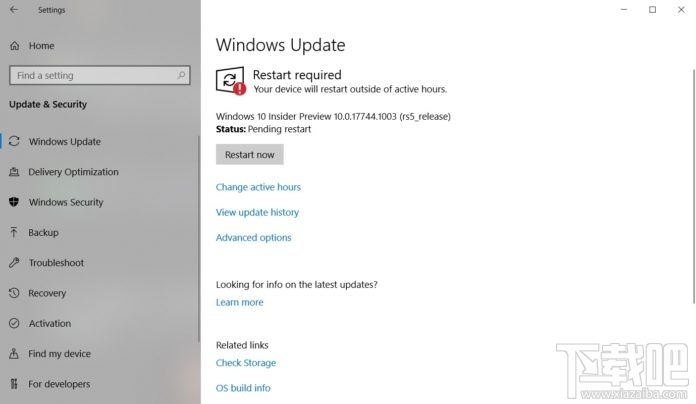Open Change active hours link

click(258, 187)
